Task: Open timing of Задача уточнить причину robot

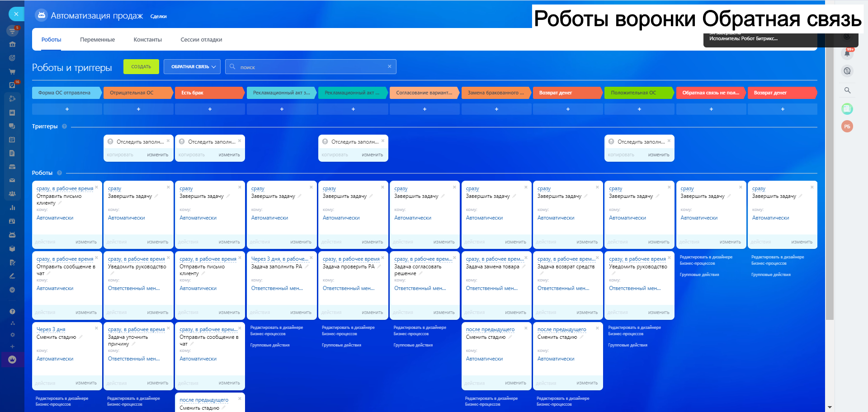Action: [x=136, y=329]
